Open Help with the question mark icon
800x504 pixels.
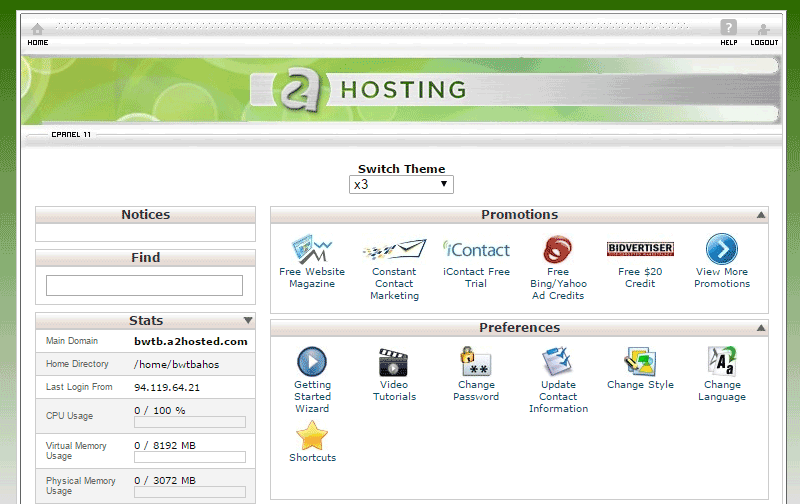coord(728,27)
